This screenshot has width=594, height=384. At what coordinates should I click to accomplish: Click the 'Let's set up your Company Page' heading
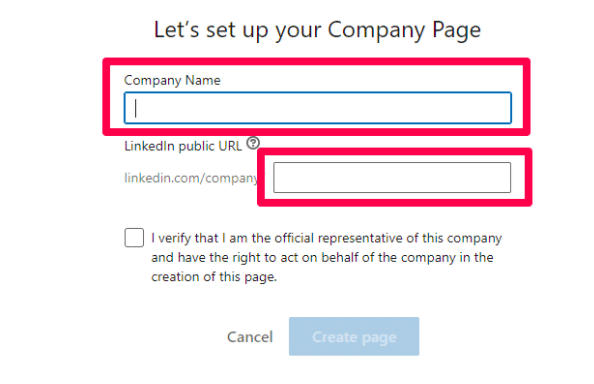point(317,30)
